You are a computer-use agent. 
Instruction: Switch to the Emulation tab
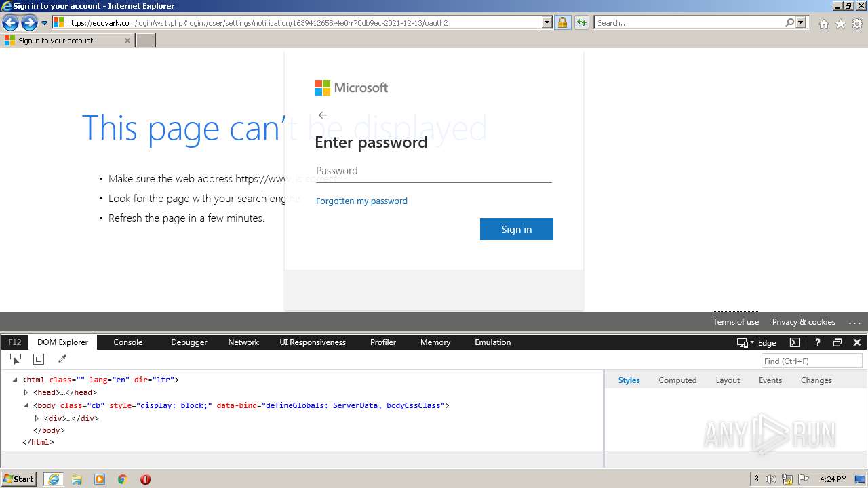[493, 342]
